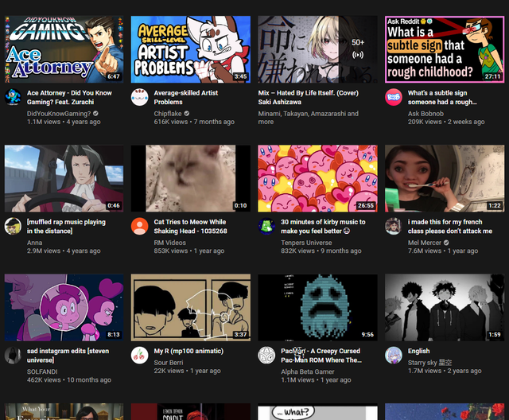509x420 pixels.
Task: Open title 'Mix – Hated By Life Itself. (Cover)'
Action: (309, 97)
